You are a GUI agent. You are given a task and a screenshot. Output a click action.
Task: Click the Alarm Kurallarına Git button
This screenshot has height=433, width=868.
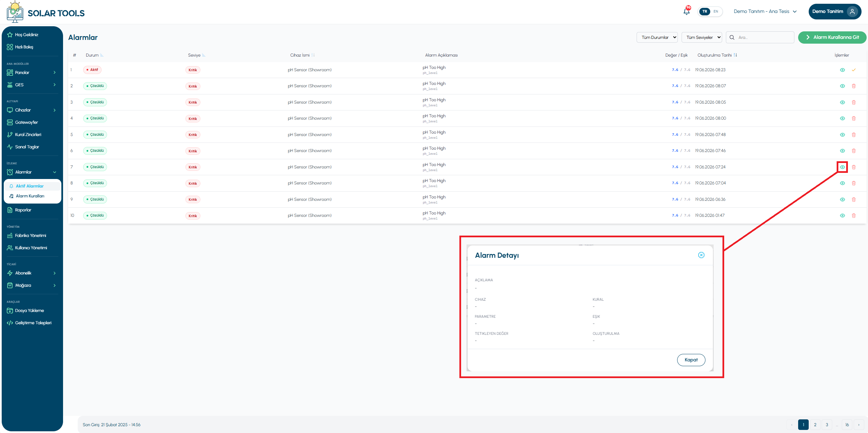coord(832,37)
